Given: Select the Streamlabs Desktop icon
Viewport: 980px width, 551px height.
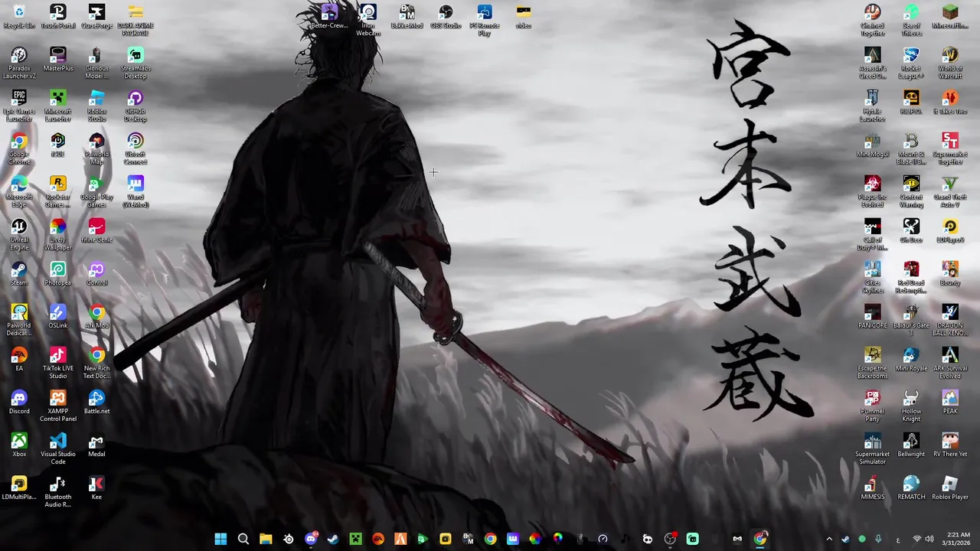Looking at the screenshot, I should coord(136,63).
